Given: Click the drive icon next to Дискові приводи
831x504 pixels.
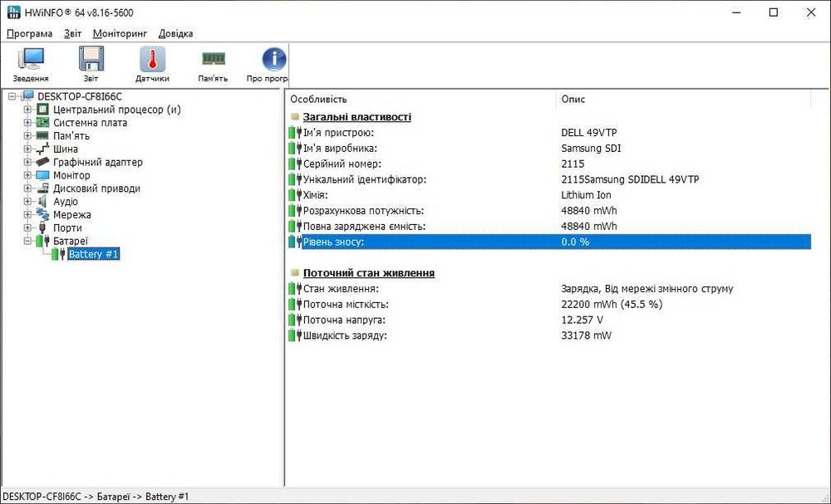Looking at the screenshot, I should [42, 188].
